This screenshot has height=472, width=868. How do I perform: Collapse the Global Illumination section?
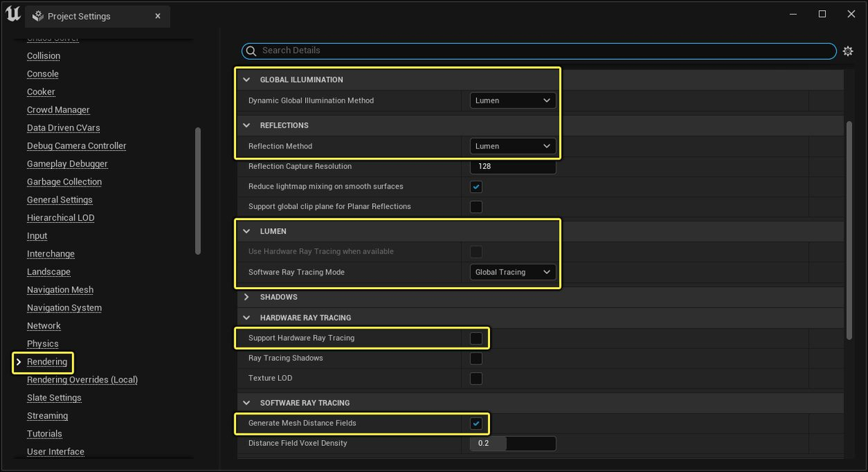pyautogui.click(x=247, y=79)
